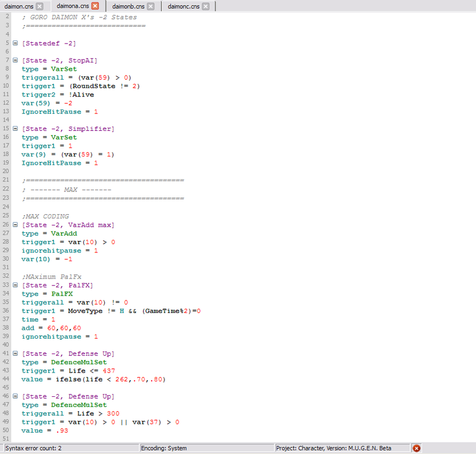Image resolution: width=476 pixels, height=454 pixels.
Task: Click the triggerall = var(10) != 0 line
Action: 75,302
